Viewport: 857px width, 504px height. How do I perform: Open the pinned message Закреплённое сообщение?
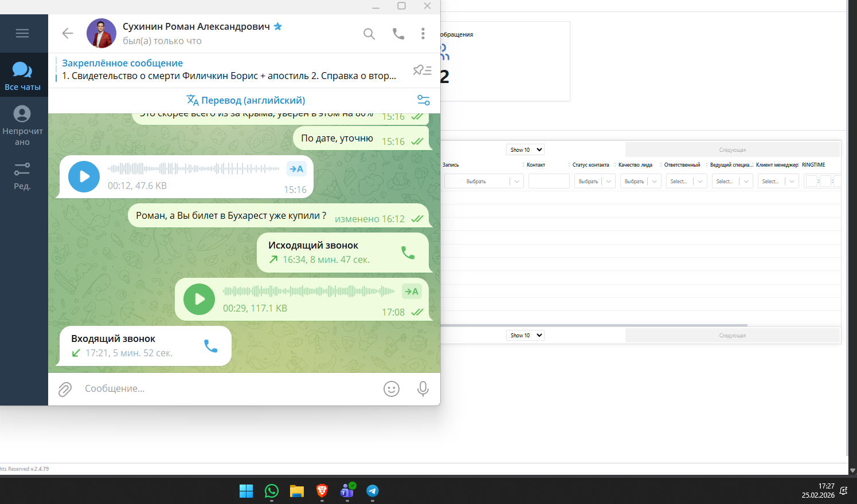(x=229, y=69)
